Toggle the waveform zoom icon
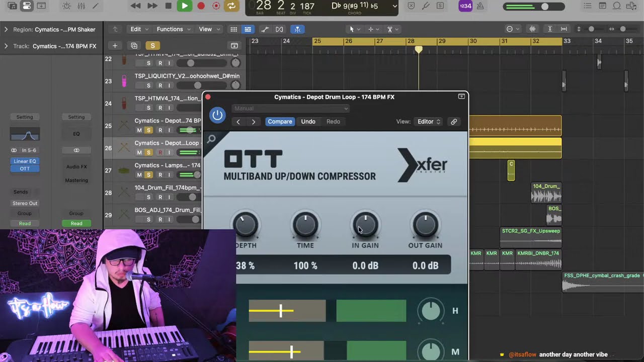Screen dimensions: 644x362 pyautogui.click(x=532, y=29)
